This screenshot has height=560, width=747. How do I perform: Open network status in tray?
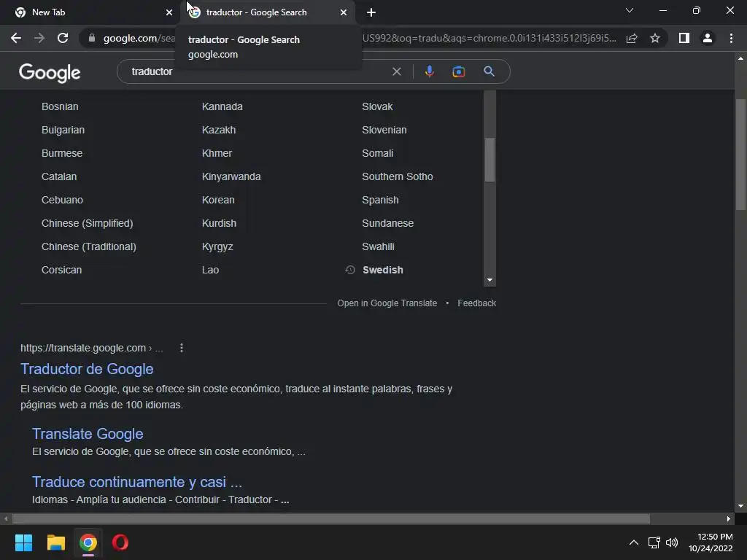click(654, 542)
